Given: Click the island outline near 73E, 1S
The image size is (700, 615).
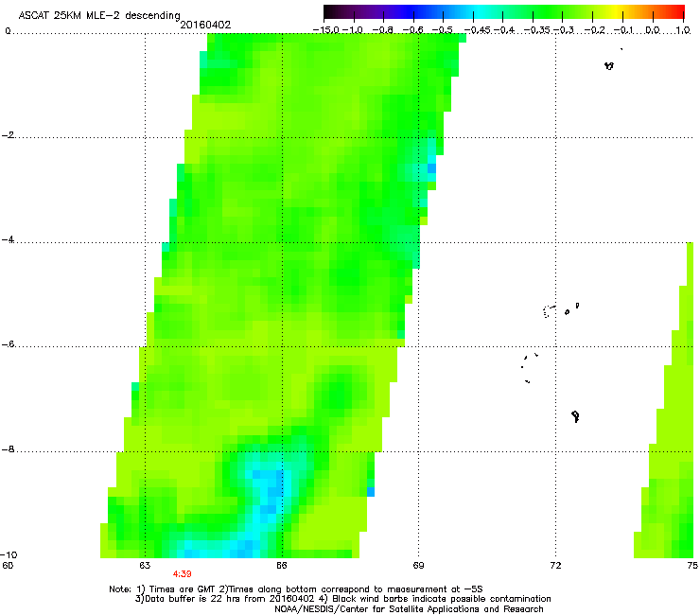Looking at the screenshot, I should pyautogui.click(x=609, y=66).
